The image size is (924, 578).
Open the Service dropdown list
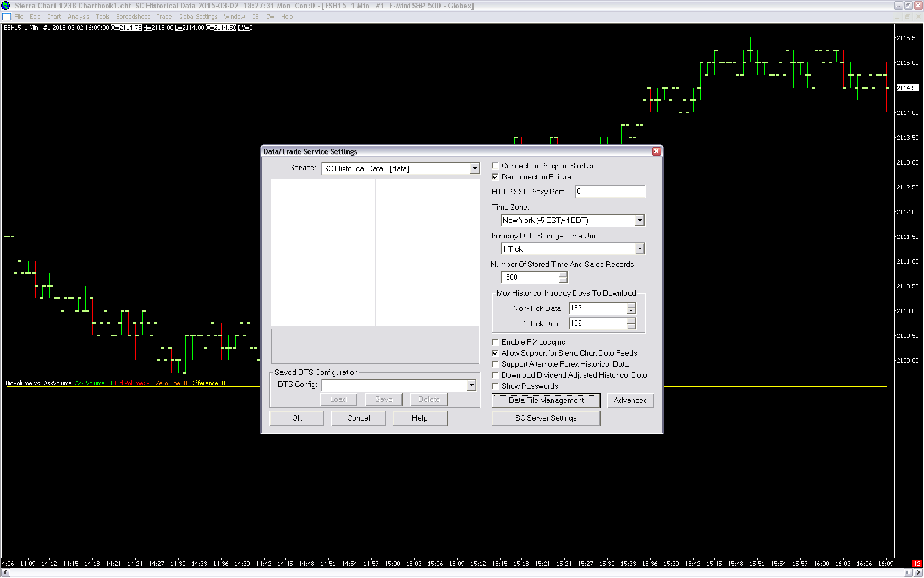pyautogui.click(x=475, y=168)
